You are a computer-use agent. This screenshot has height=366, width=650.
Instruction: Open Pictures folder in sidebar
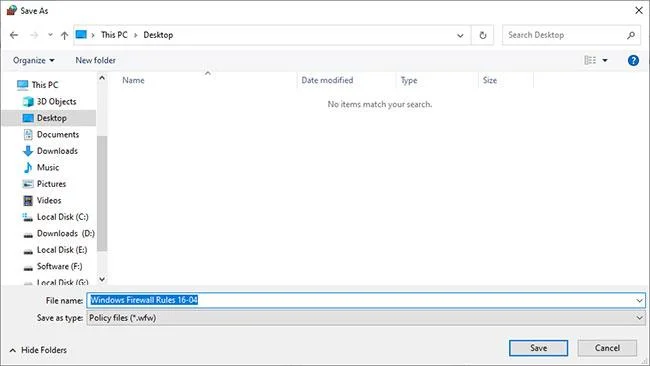point(51,184)
